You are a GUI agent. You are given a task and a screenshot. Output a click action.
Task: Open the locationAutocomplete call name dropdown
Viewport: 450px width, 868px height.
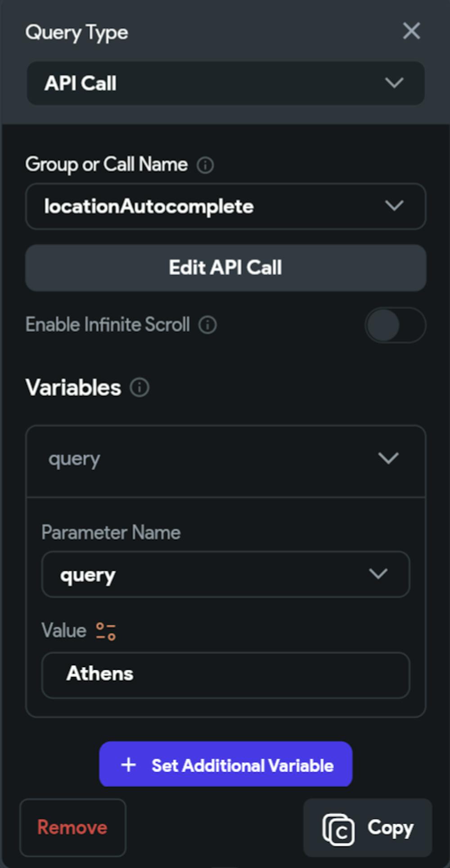[x=225, y=206]
